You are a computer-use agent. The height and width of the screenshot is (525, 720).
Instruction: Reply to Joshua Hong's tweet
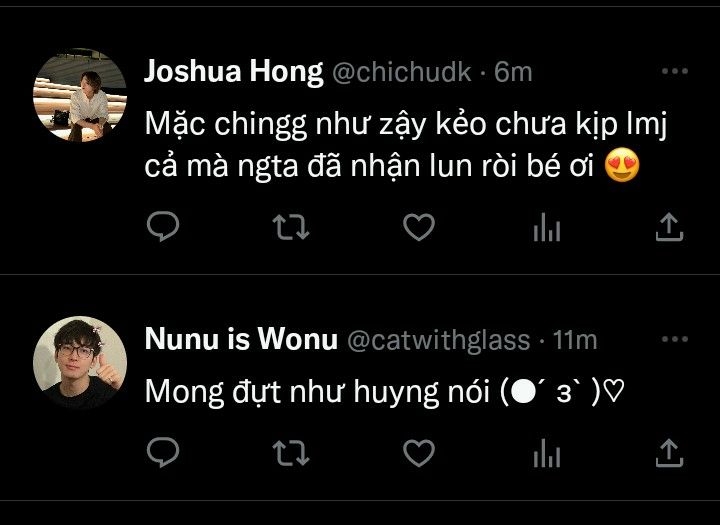[x=163, y=226]
